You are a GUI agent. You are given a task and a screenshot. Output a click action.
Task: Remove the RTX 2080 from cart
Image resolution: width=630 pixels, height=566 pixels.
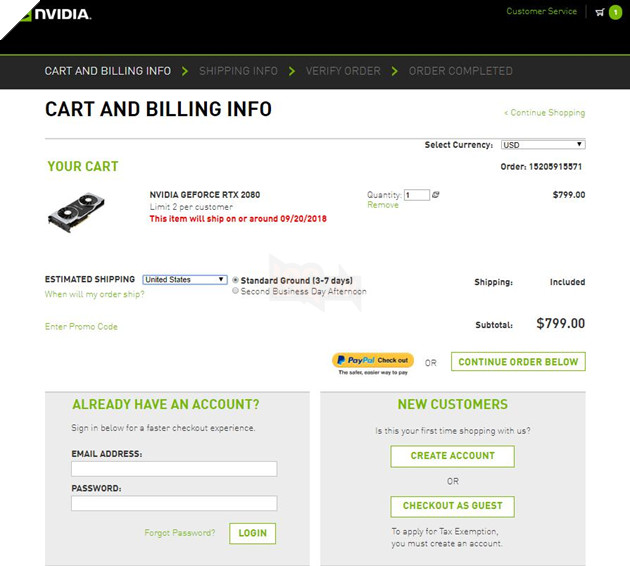click(382, 205)
